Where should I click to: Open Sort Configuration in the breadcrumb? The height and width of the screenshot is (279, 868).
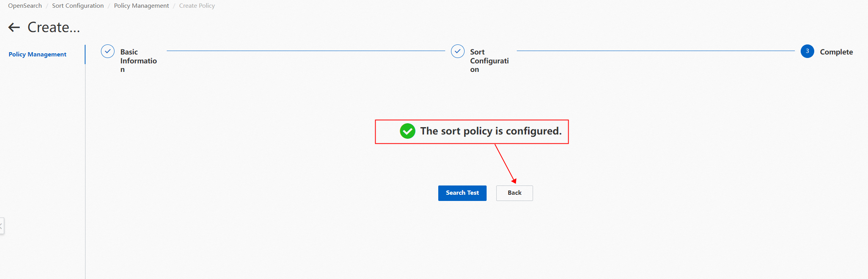(78, 6)
